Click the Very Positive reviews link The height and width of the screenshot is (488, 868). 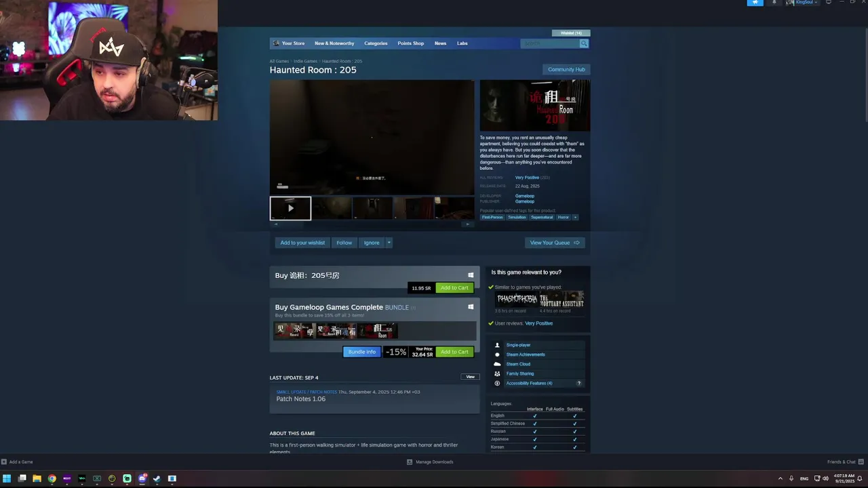[x=527, y=178]
